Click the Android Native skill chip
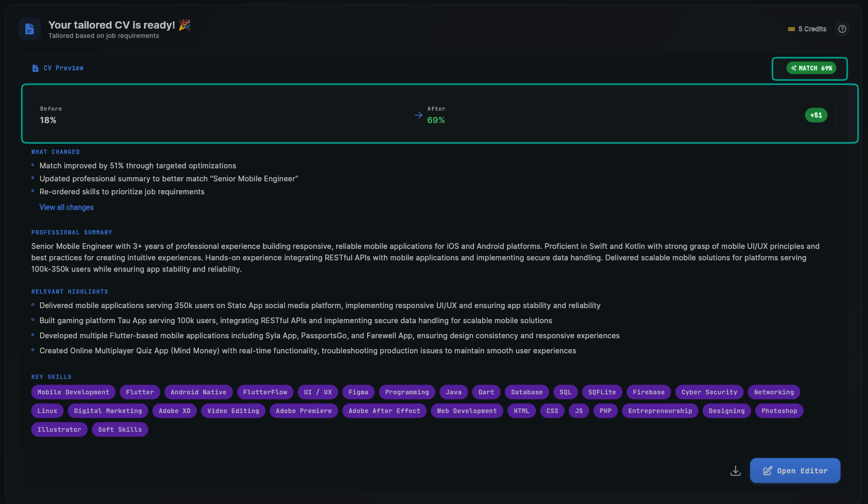Viewport: 868px width, 504px height. (198, 392)
